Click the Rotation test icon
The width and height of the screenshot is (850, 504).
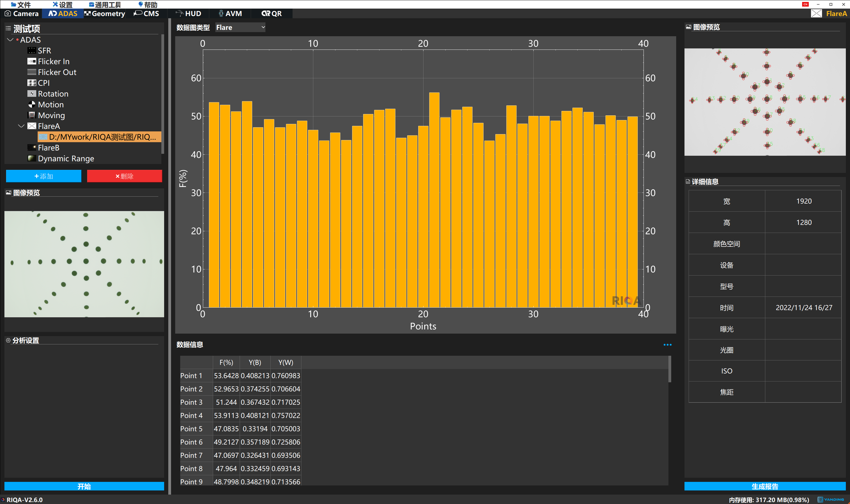coord(32,94)
